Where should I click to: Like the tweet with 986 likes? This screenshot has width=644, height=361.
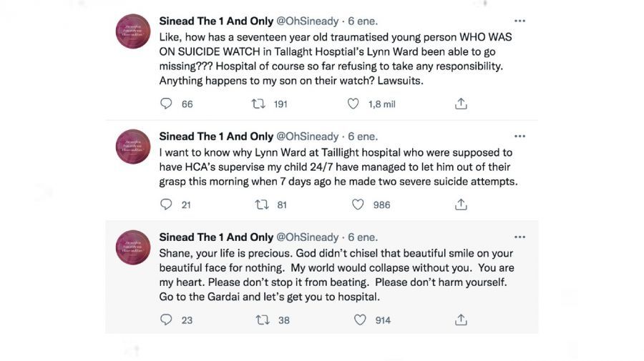click(x=358, y=204)
